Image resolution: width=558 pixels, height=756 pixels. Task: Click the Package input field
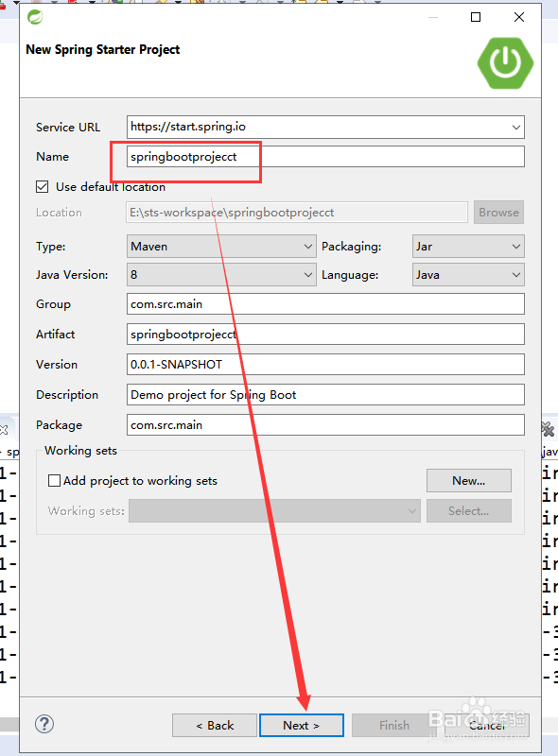coord(325,424)
